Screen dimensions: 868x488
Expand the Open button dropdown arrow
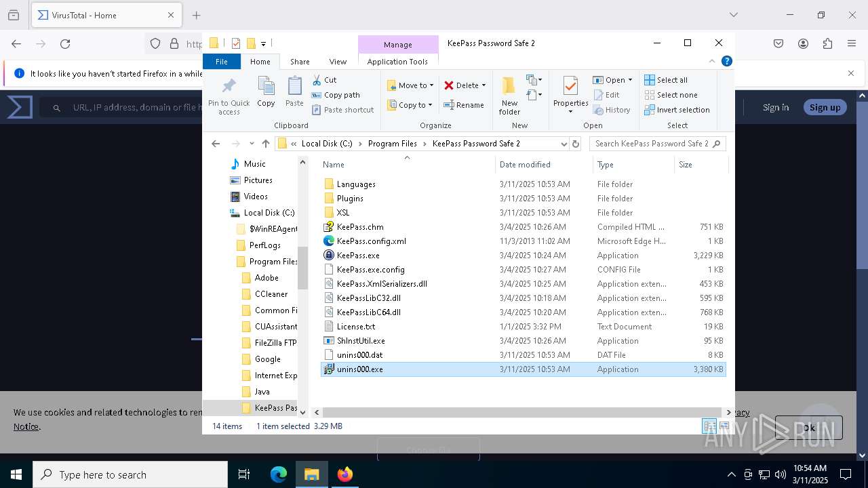[630, 80]
